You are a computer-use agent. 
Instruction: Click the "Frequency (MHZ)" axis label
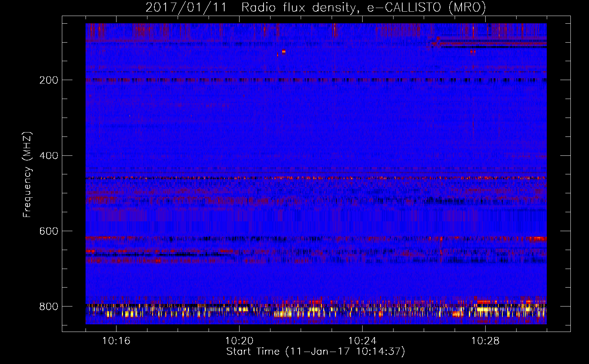[27, 174]
